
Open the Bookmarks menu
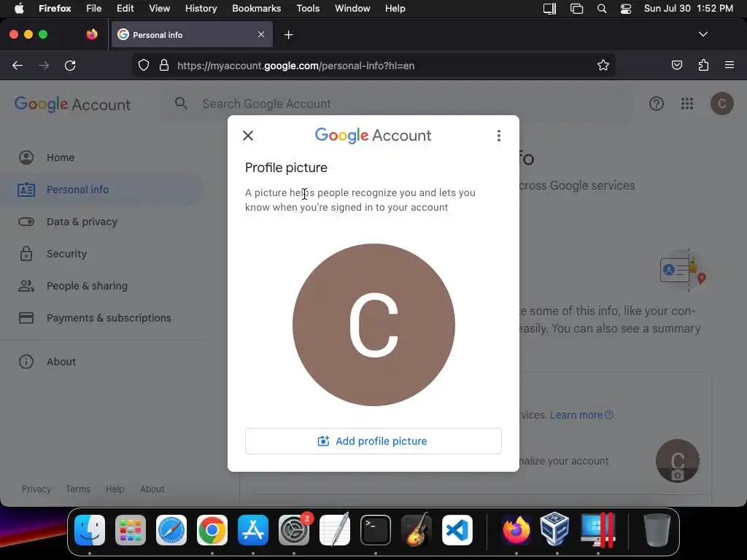tap(256, 9)
